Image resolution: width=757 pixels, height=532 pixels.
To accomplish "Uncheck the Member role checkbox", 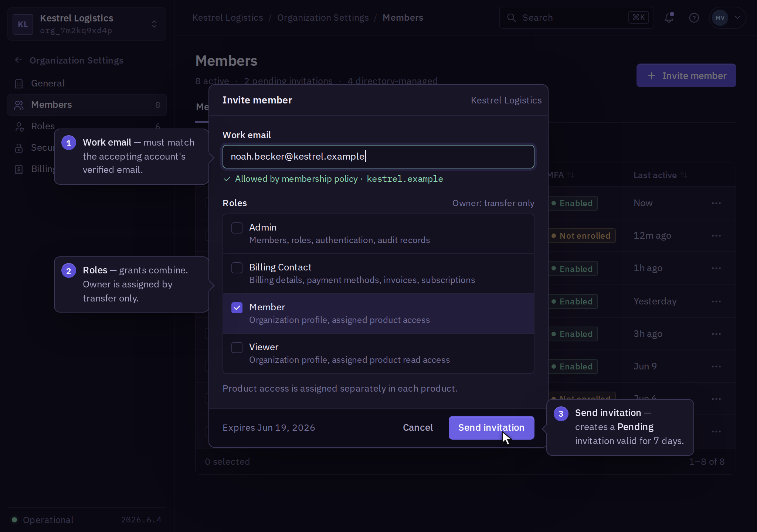I will [x=237, y=308].
